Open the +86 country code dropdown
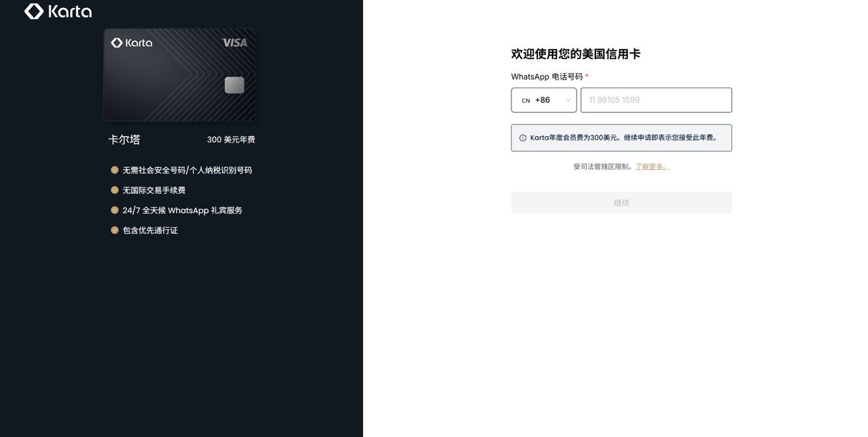The image size is (868, 437). pos(544,100)
